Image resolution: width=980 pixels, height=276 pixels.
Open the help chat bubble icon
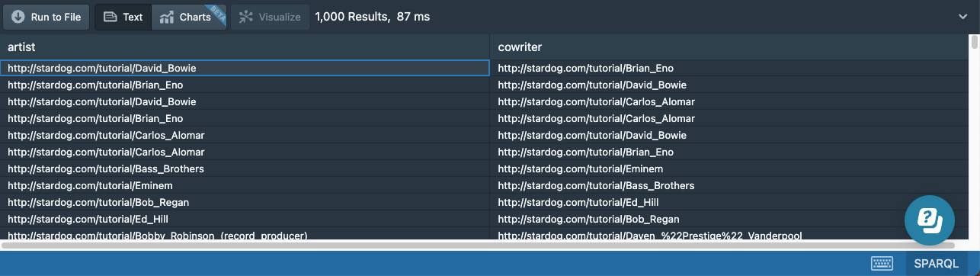pos(930,220)
